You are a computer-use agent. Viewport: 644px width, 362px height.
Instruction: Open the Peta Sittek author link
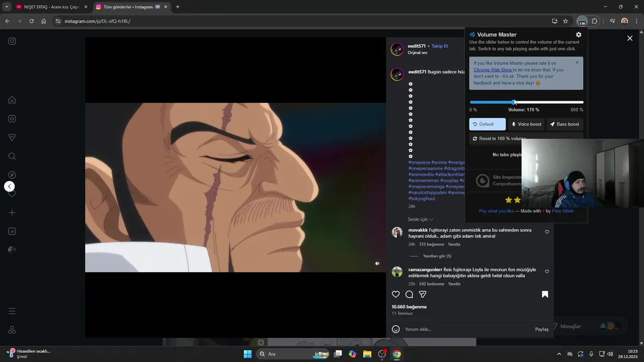pos(562,211)
